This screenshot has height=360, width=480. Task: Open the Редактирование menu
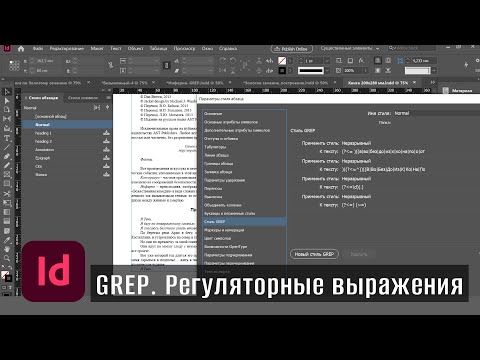pyautogui.click(x=67, y=49)
